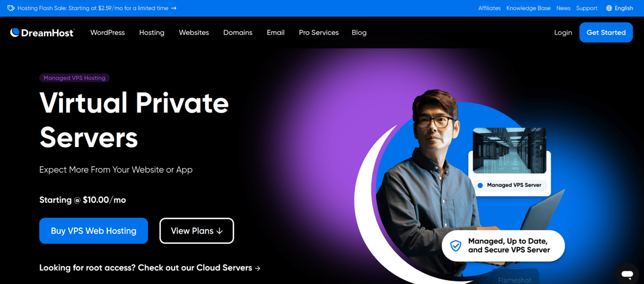Viewport: 644px width, 284px height.
Task: Open the English language selector
Action: [x=620, y=8]
